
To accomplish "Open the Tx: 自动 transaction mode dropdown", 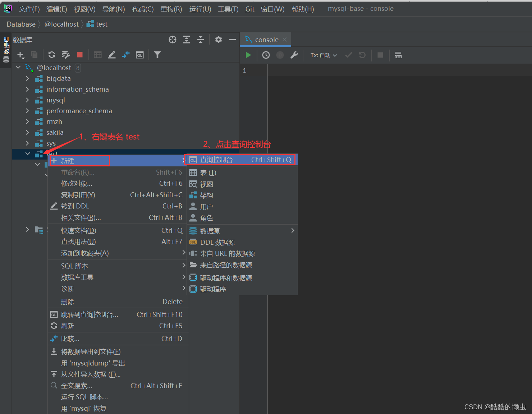I will 324,55.
